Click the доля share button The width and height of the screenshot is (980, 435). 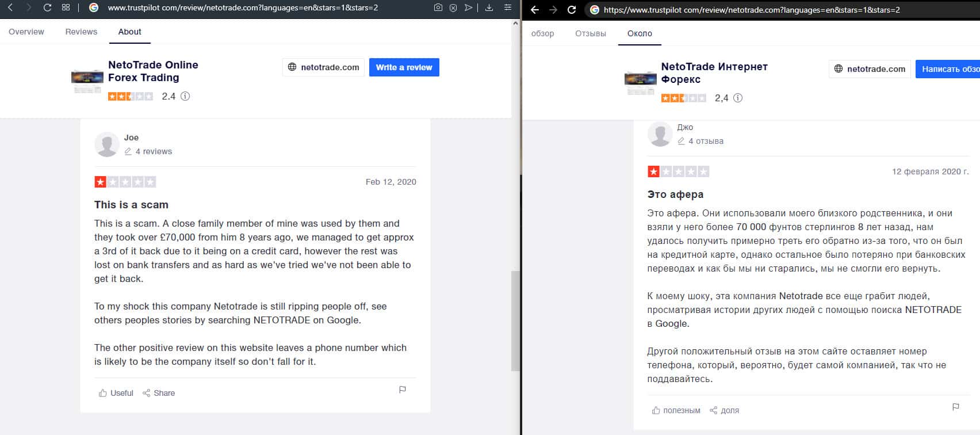coord(725,410)
